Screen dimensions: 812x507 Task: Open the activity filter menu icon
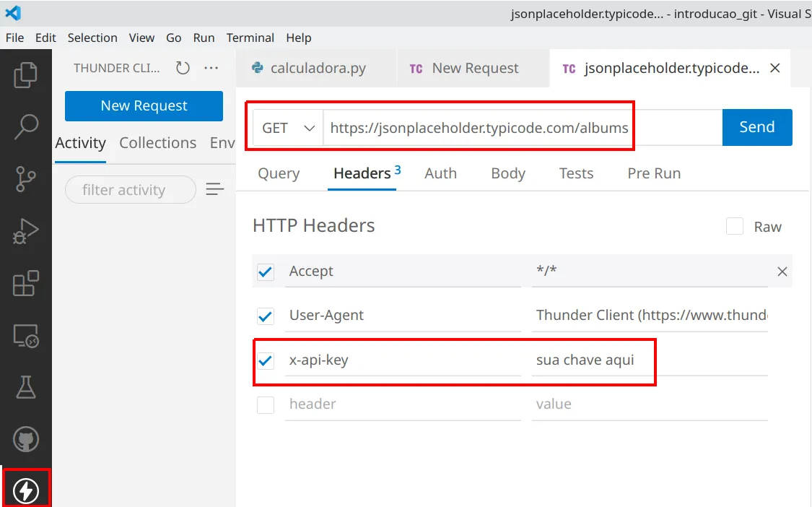[215, 189]
